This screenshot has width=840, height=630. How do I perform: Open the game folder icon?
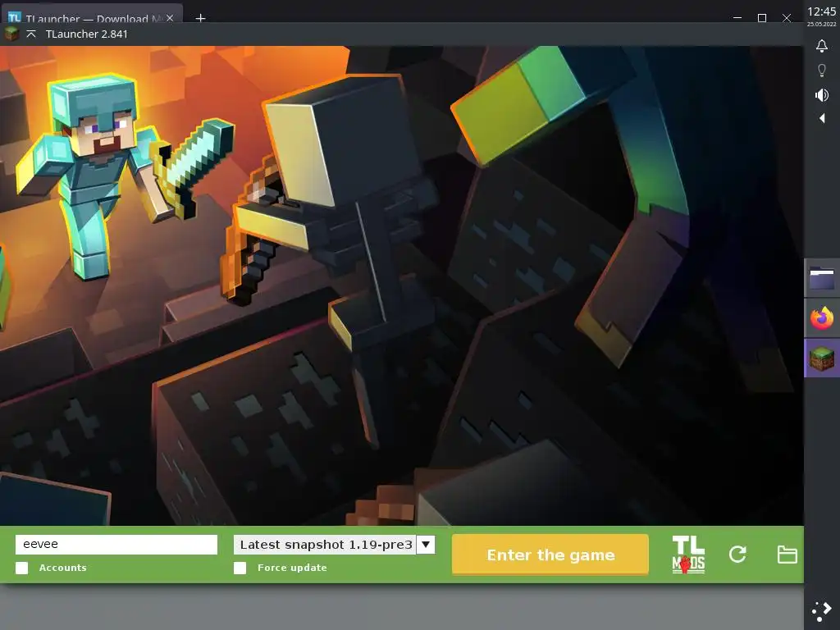(x=787, y=555)
